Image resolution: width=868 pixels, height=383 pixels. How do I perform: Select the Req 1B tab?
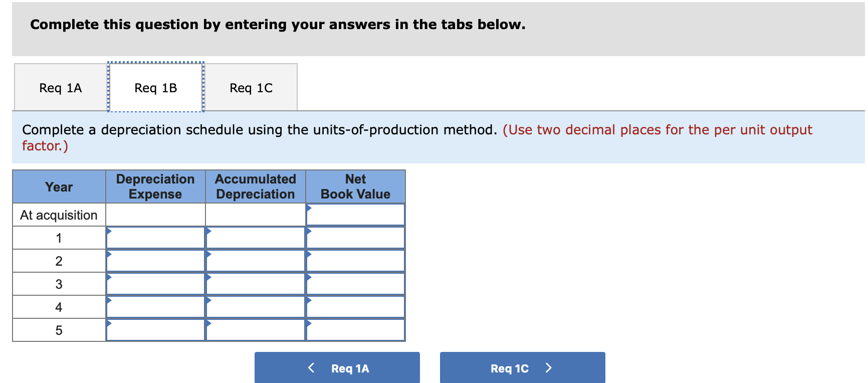coord(155,88)
